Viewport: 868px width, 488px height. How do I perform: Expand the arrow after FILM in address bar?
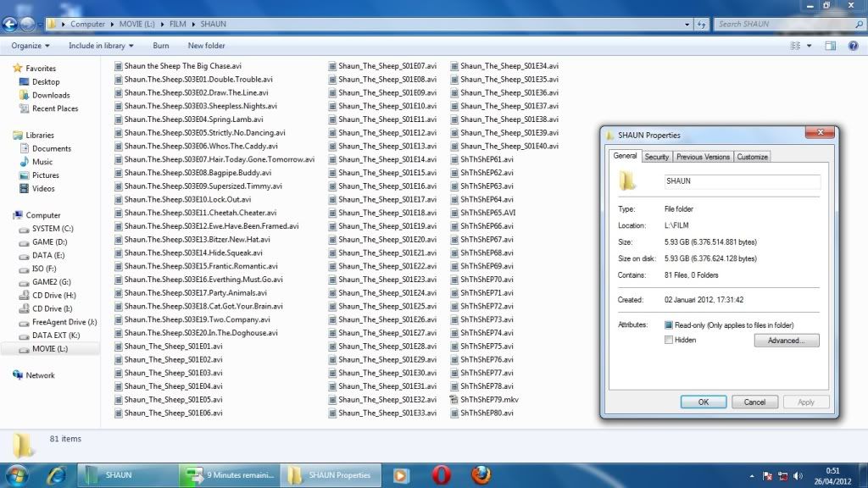[x=193, y=25]
